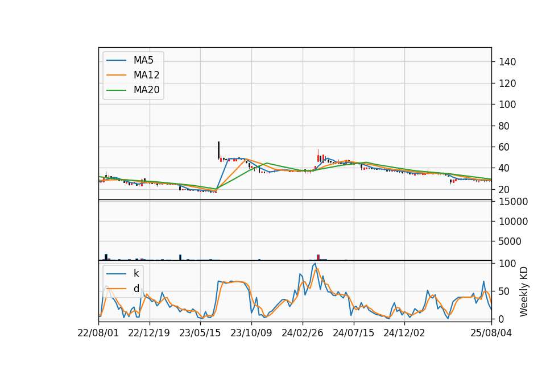Click the Weekly KD axis title
Viewport: 546px width, 392px height.
click(x=524, y=291)
